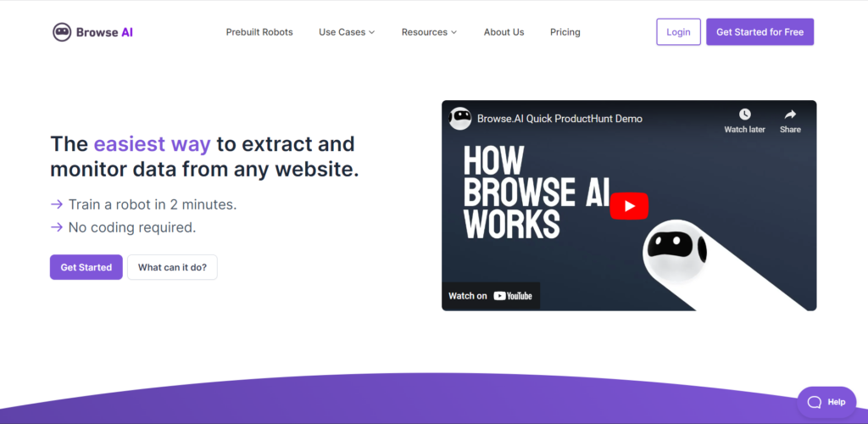This screenshot has width=868, height=424.
Task: Open the Prebuilt Robots page
Action: click(x=259, y=32)
